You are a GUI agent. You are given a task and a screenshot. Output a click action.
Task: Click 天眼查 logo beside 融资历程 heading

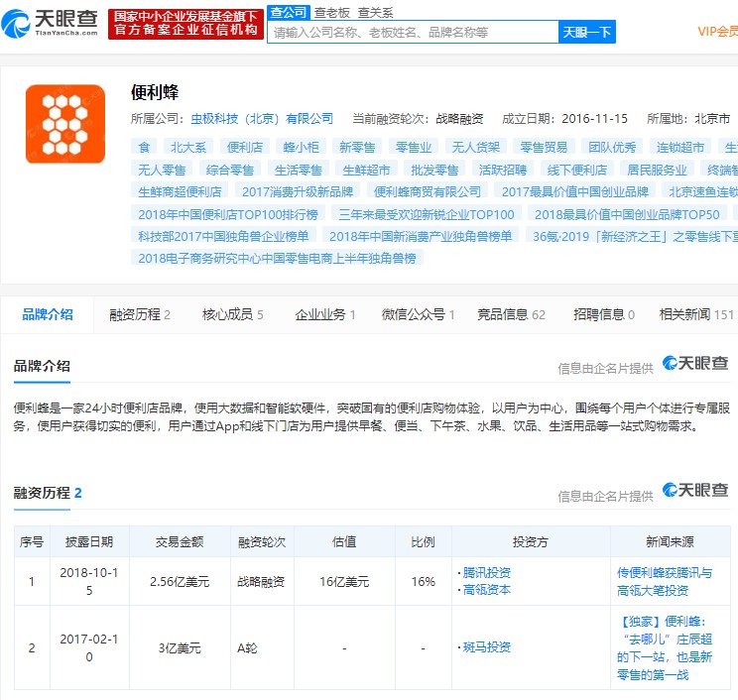click(x=695, y=490)
